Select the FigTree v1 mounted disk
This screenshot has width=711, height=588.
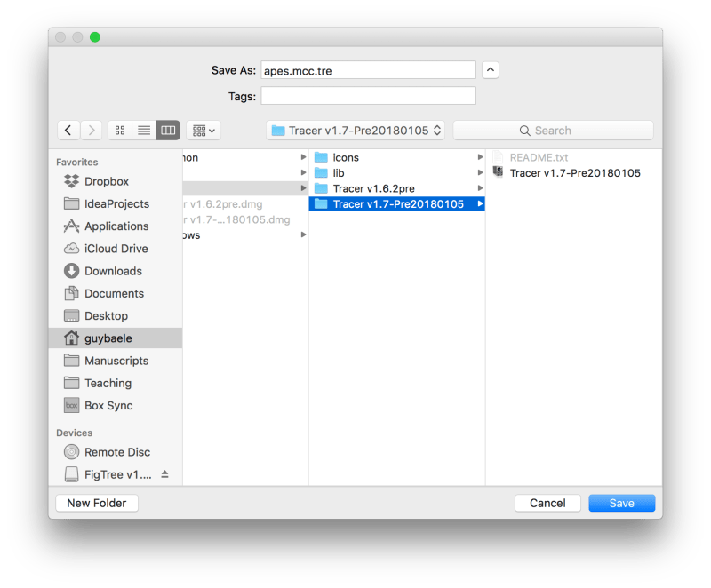tap(108, 474)
